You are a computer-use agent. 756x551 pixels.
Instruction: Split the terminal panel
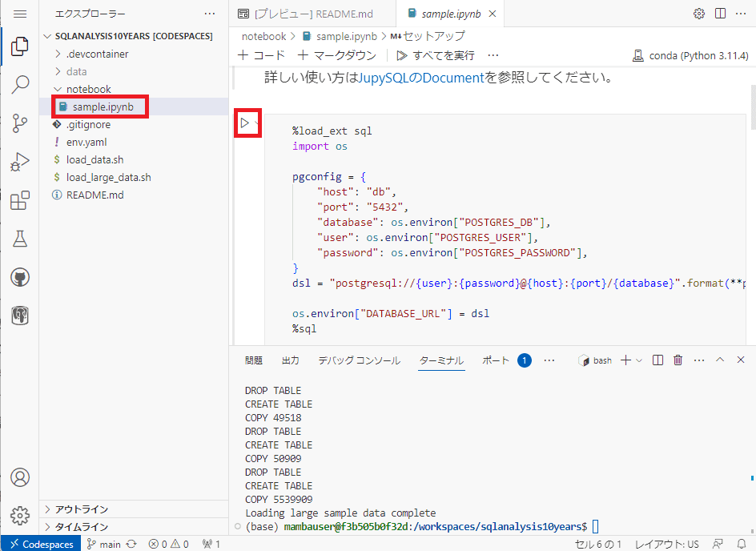(x=657, y=360)
